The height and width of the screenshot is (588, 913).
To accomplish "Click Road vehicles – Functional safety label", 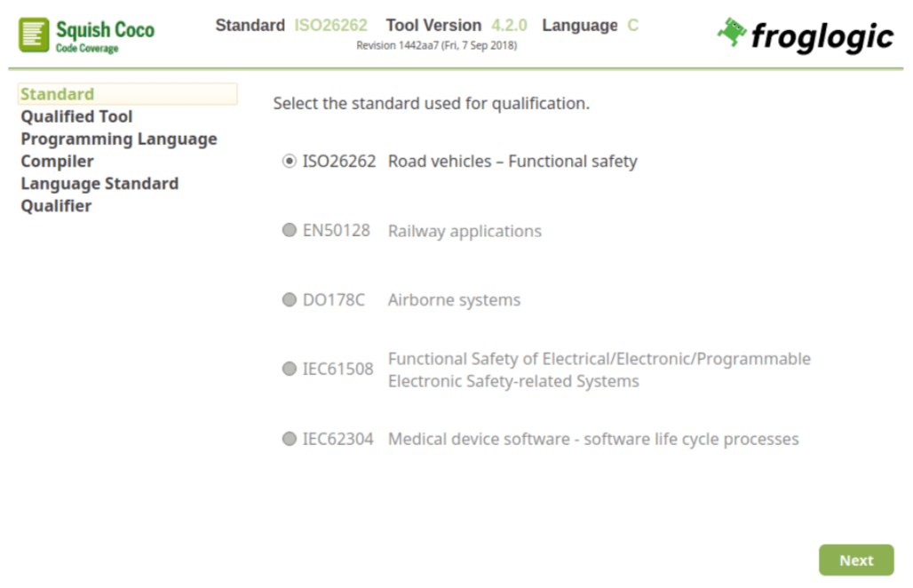I will pos(512,162).
